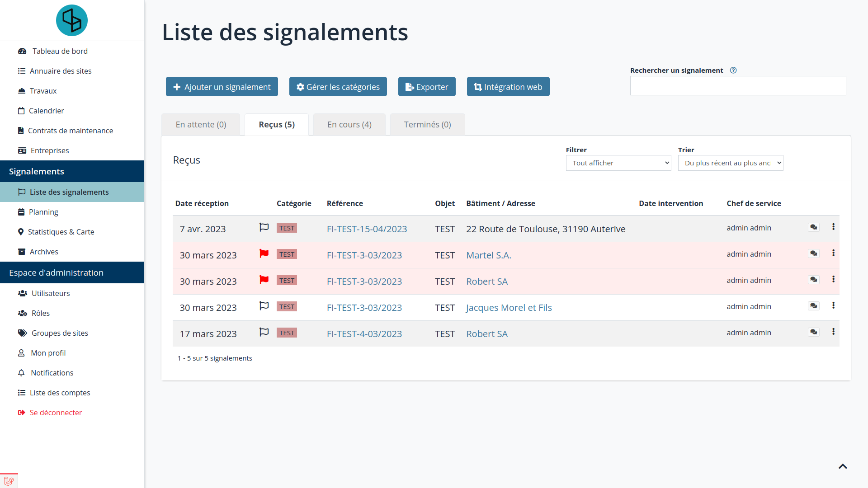
Task: Unflag the red flag on Martel S.A. row
Action: pyautogui.click(x=264, y=253)
